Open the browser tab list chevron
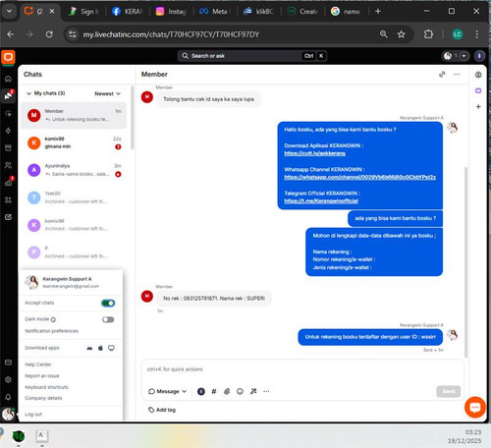The image size is (491, 448). coord(9,11)
